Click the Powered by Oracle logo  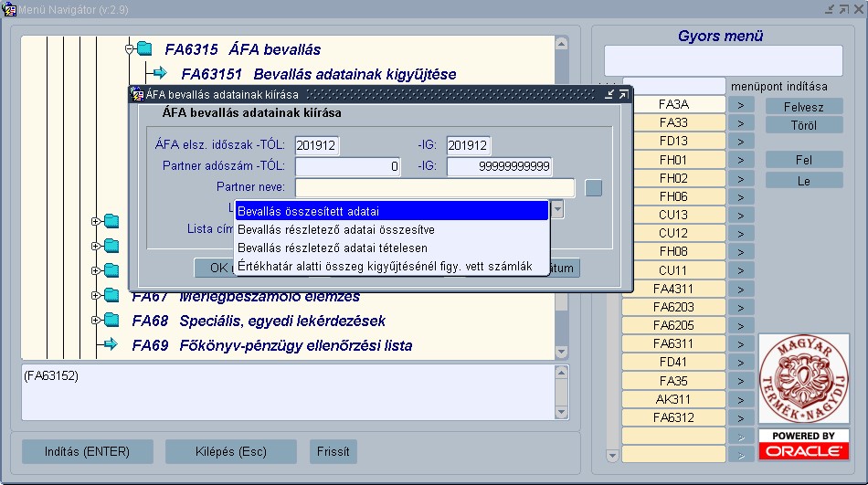tap(803, 445)
